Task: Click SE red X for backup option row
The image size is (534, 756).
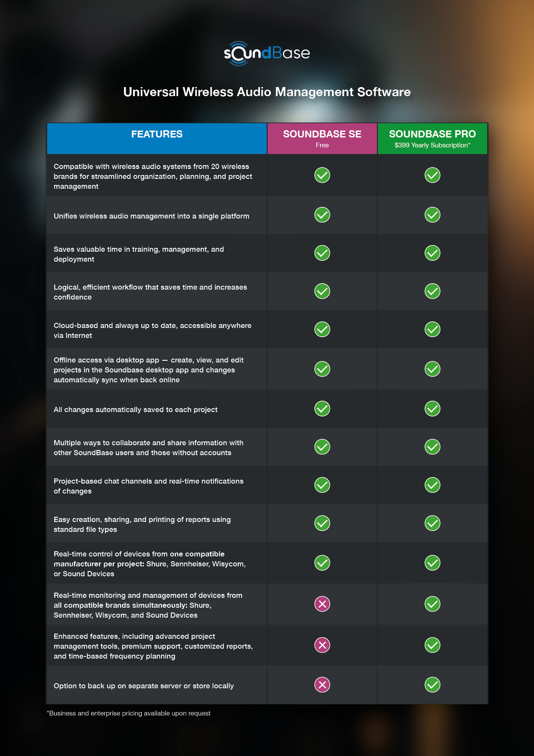Action: [322, 685]
